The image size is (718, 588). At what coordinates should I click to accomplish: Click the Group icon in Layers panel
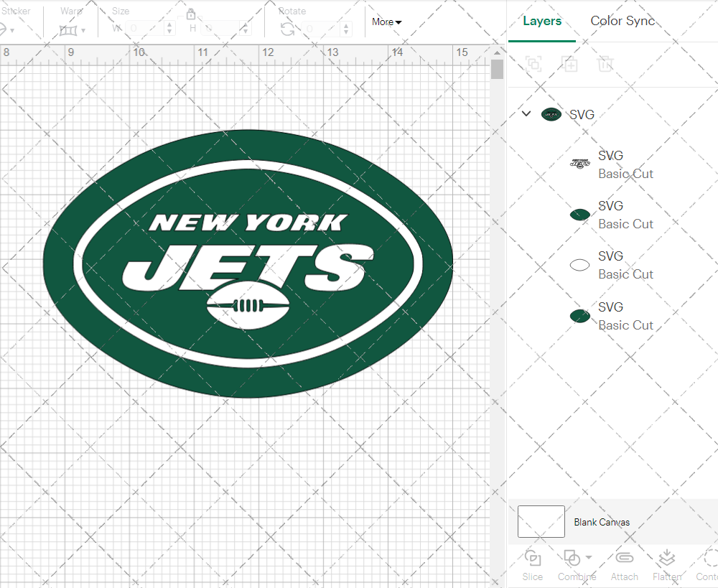pos(533,64)
